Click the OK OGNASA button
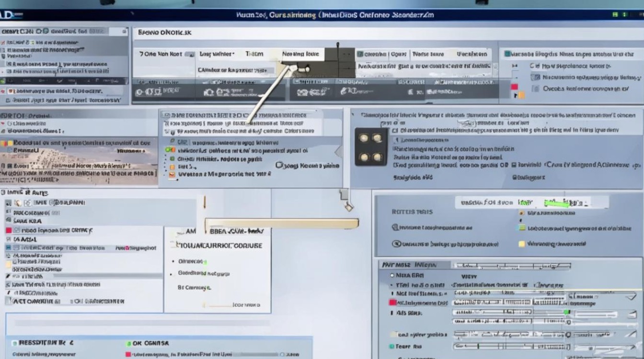This screenshot has width=644, height=359. (150, 343)
